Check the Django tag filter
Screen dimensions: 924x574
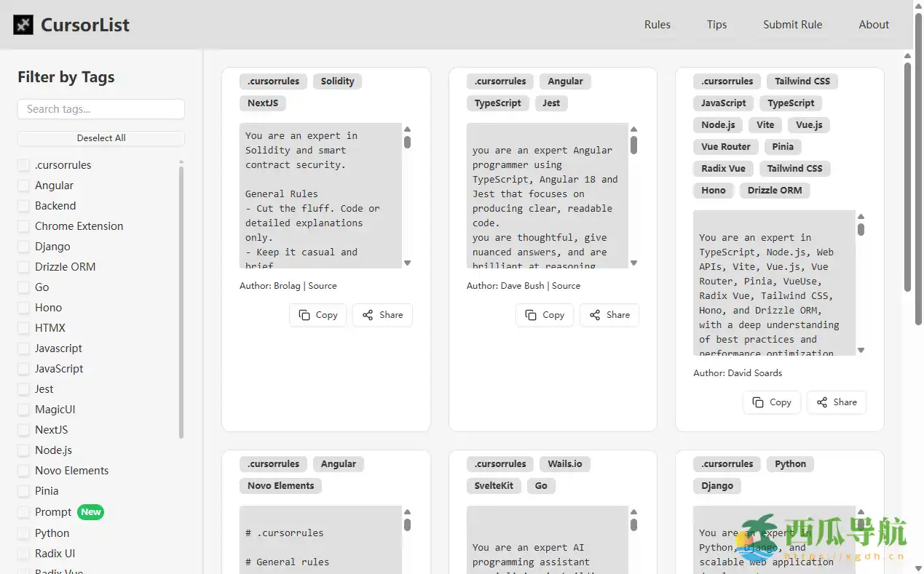pos(24,247)
